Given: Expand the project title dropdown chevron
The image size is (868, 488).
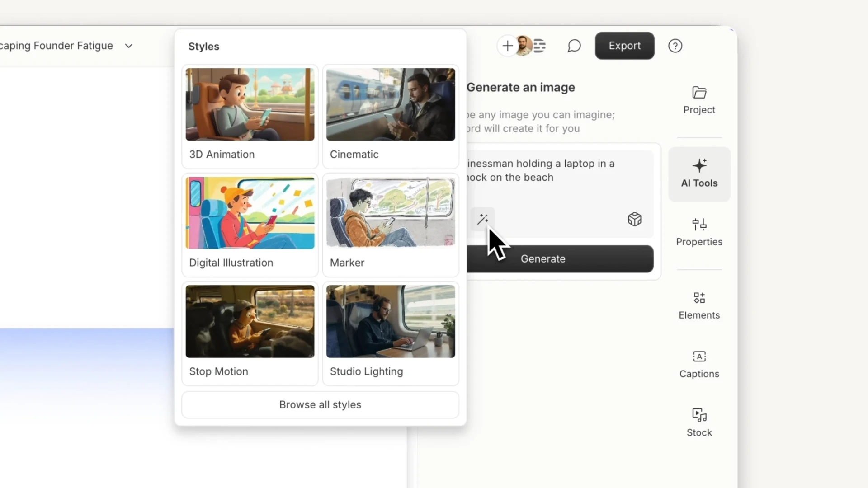Looking at the screenshot, I should (129, 46).
